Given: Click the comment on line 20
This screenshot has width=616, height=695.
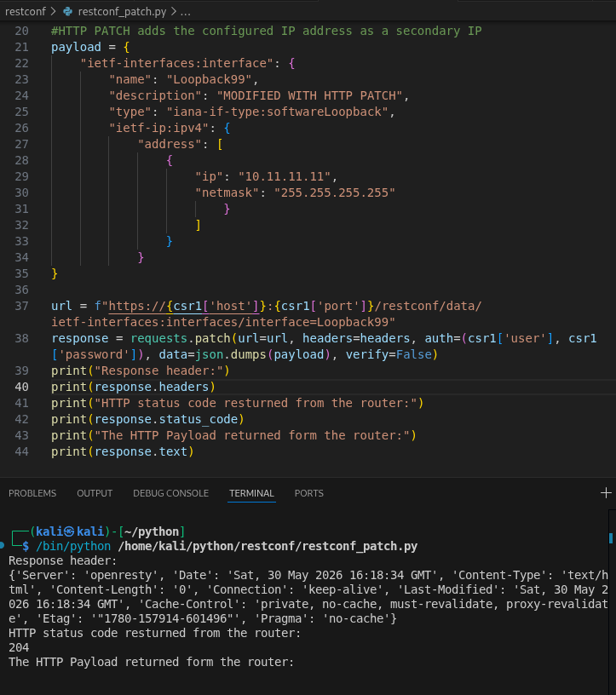Looking at the screenshot, I should click(266, 31).
